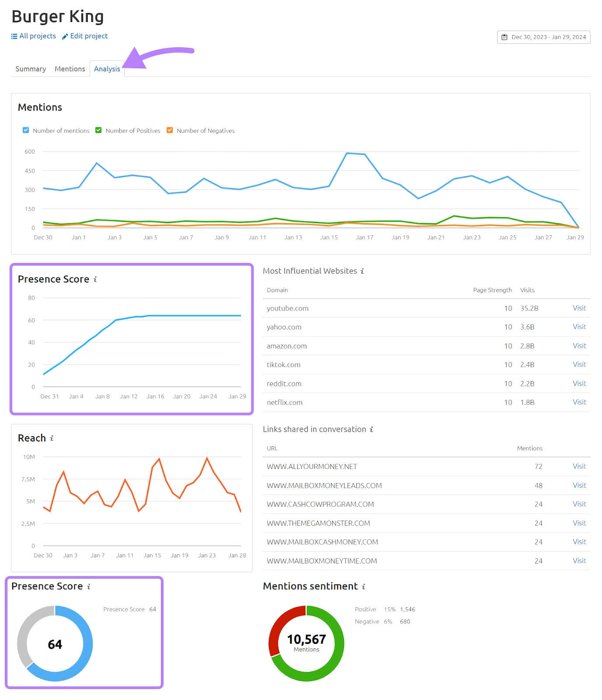
Task: Visit WWW.THEMEGAMONSTER.COM link
Action: click(579, 523)
